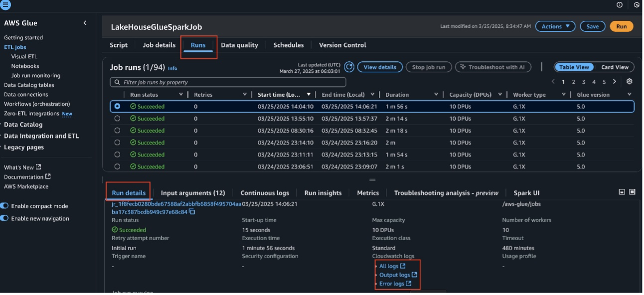
Task: Sort by Worker type column arrow
Action: coord(564,94)
